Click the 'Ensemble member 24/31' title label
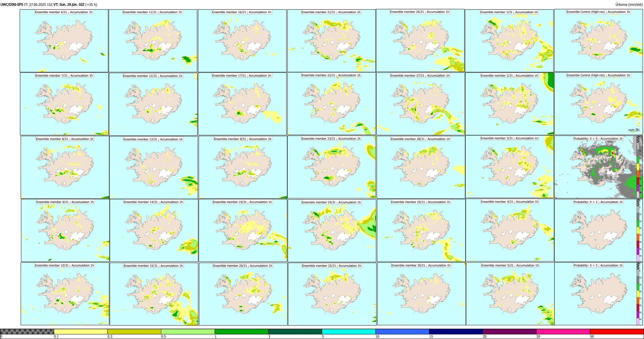The image size is (644, 339). point(331,202)
